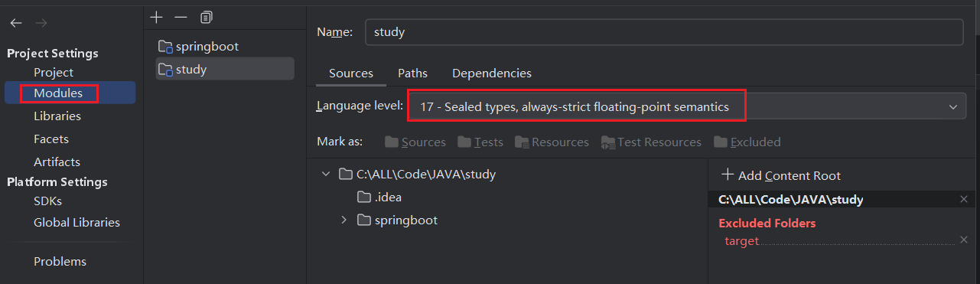Switch to the Paths tab

[x=412, y=73]
